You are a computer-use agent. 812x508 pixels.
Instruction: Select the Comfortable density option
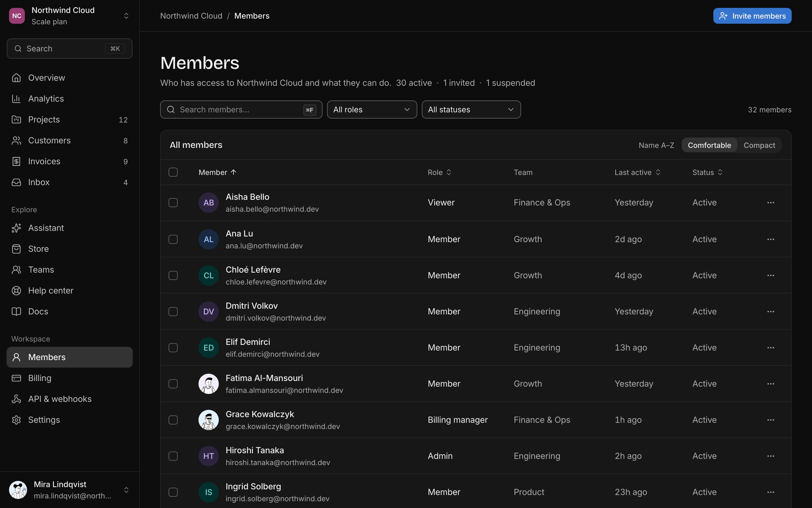709,145
